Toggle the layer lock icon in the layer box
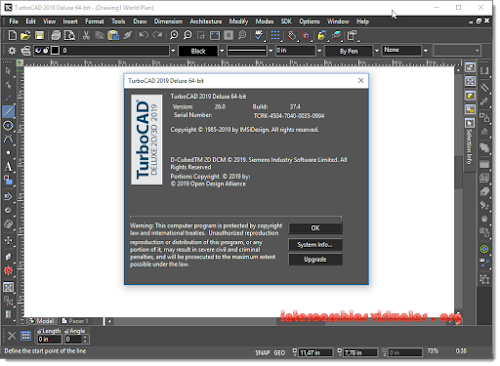 click(46, 51)
